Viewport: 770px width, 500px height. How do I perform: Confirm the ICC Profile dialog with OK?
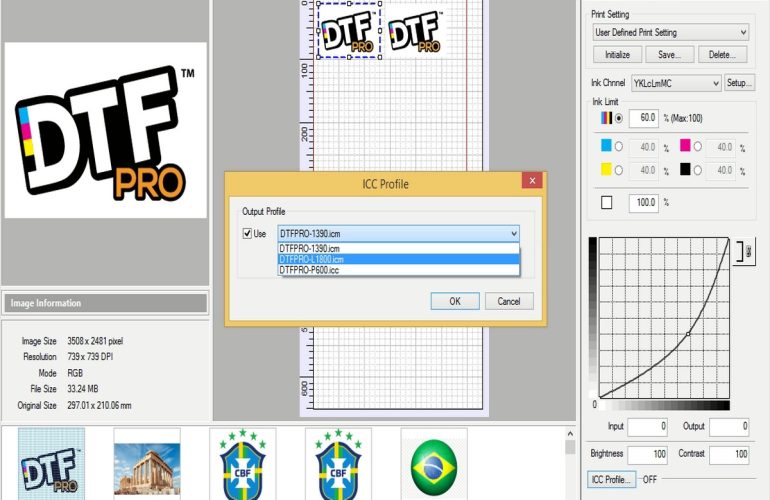click(x=455, y=301)
